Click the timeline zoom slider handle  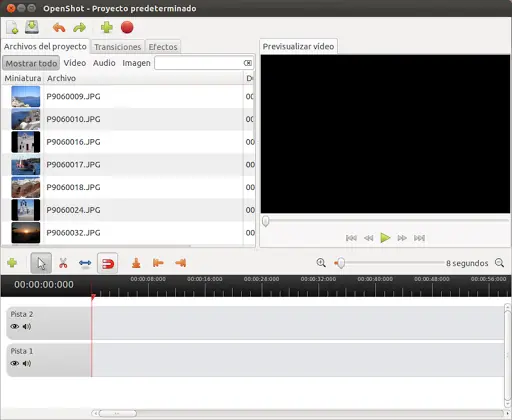340,263
